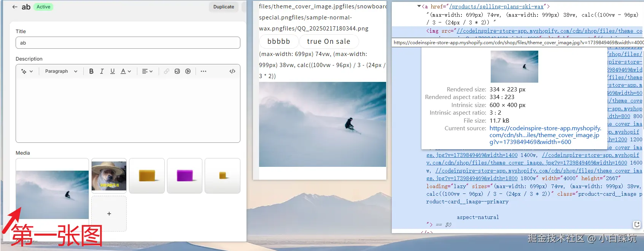Viewport: 644px width, 251px height.
Task: Toggle underline formatting
Action: (x=113, y=71)
